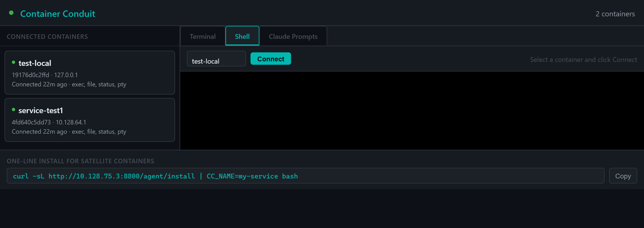Click the Connect button

click(271, 59)
